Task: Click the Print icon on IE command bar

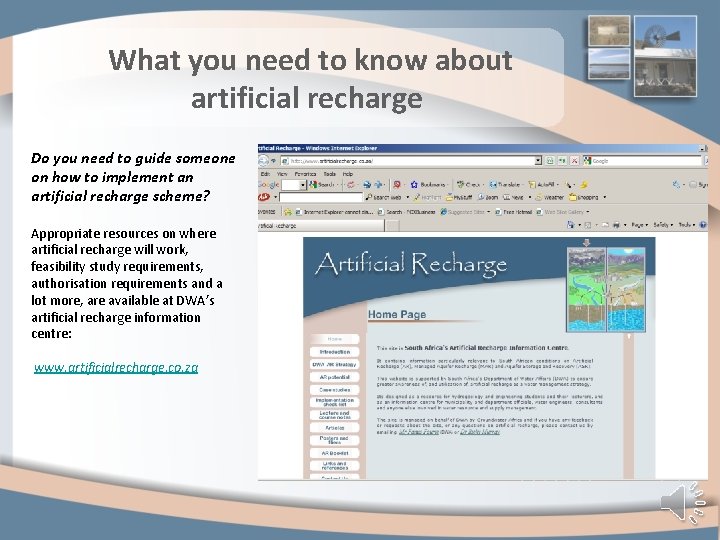Action: click(616, 225)
